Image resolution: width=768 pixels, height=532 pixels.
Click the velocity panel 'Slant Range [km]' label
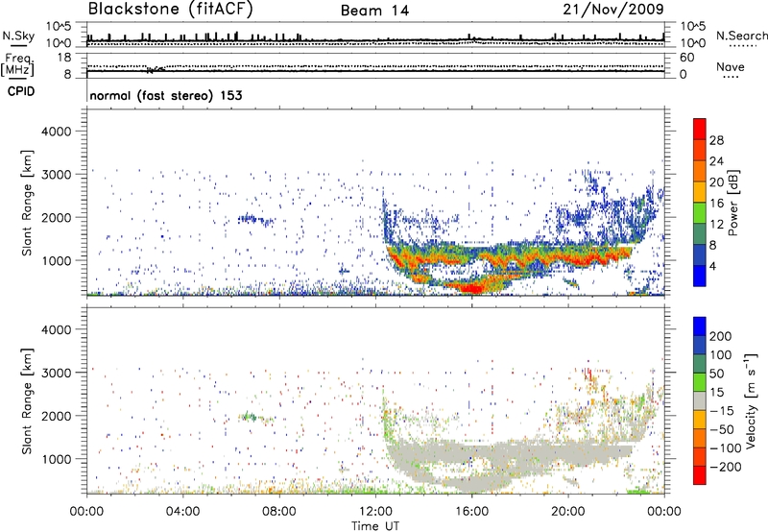pyautogui.click(x=27, y=400)
